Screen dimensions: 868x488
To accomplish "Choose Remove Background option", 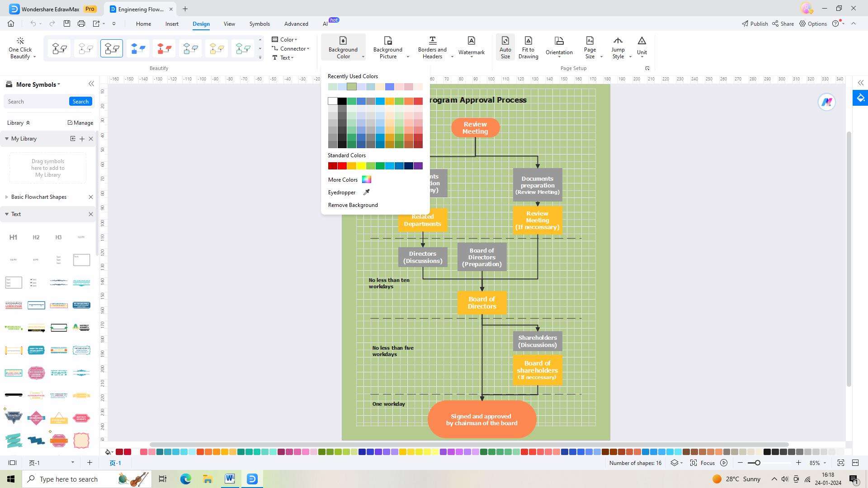I will pyautogui.click(x=353, y=205).
